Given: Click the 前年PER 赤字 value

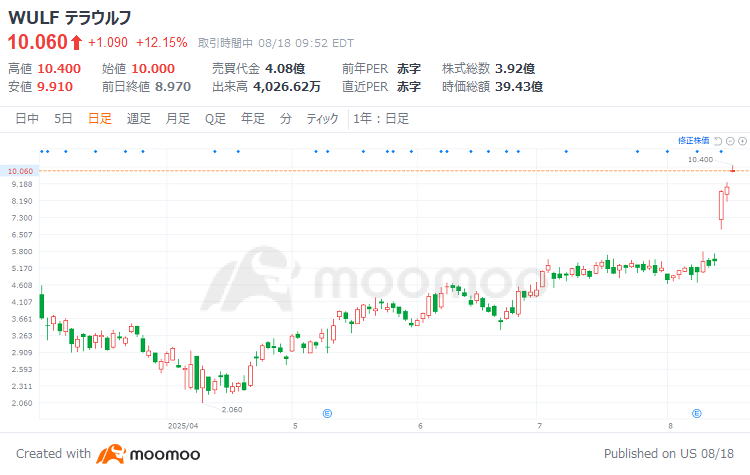Looking at the screenshot, I should pyautogui.click(x=409, y=68).
